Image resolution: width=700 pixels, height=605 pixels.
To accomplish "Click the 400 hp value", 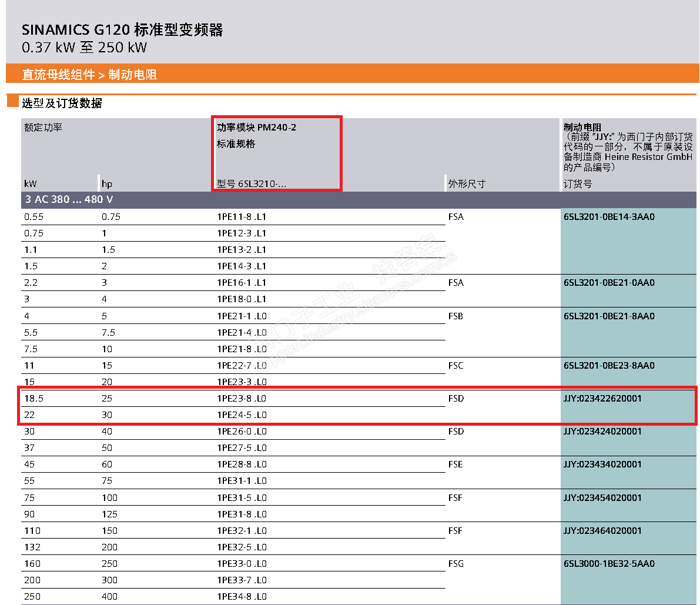I will click(x=109, y=597).
